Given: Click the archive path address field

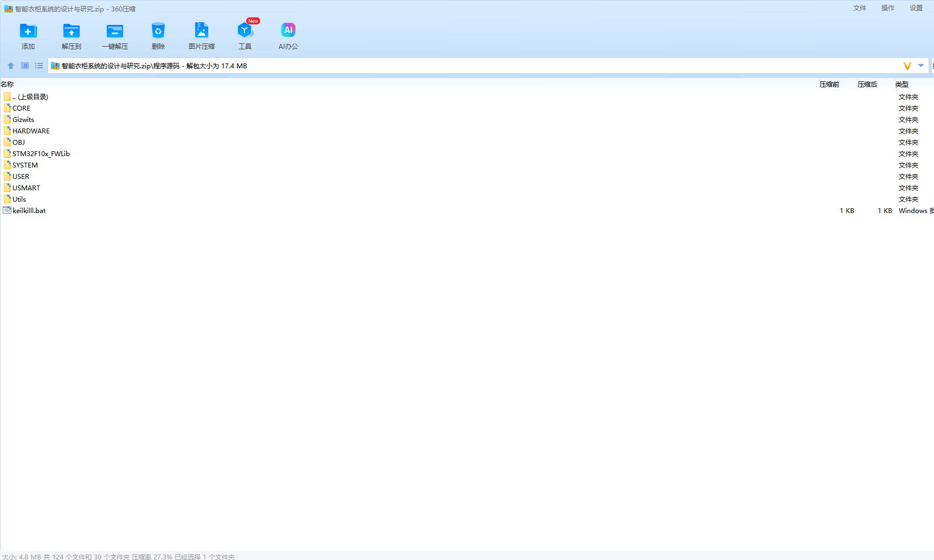Looking at the screenshot, I should point(434,66).
